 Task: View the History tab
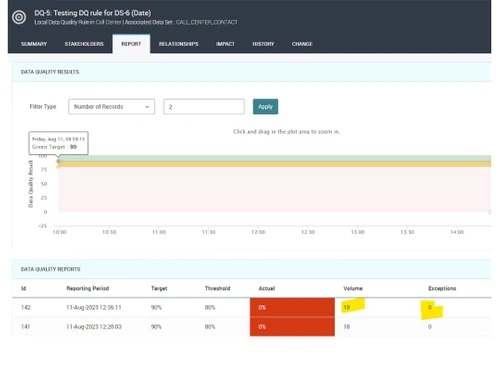pyautogui.click(x=263, y=44)
